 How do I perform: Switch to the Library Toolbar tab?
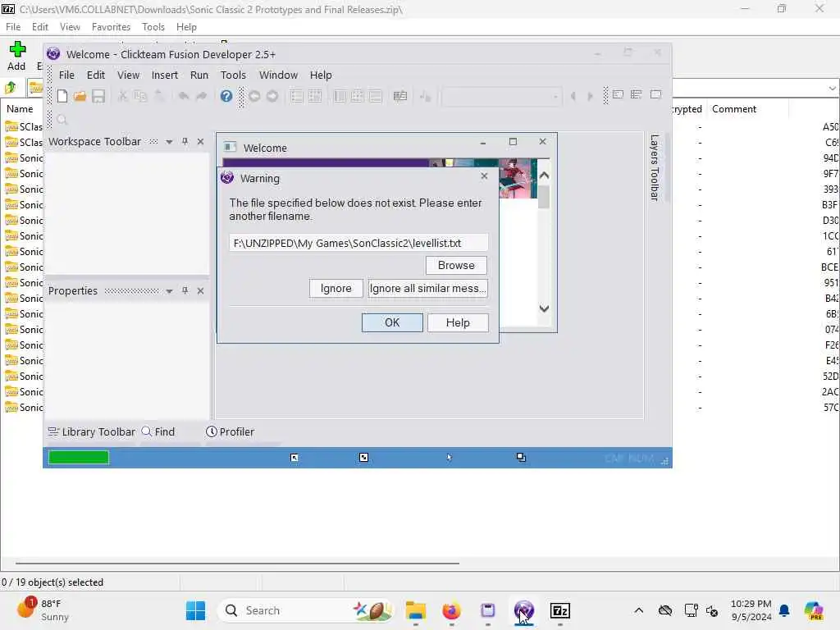[x=92, y=431]
